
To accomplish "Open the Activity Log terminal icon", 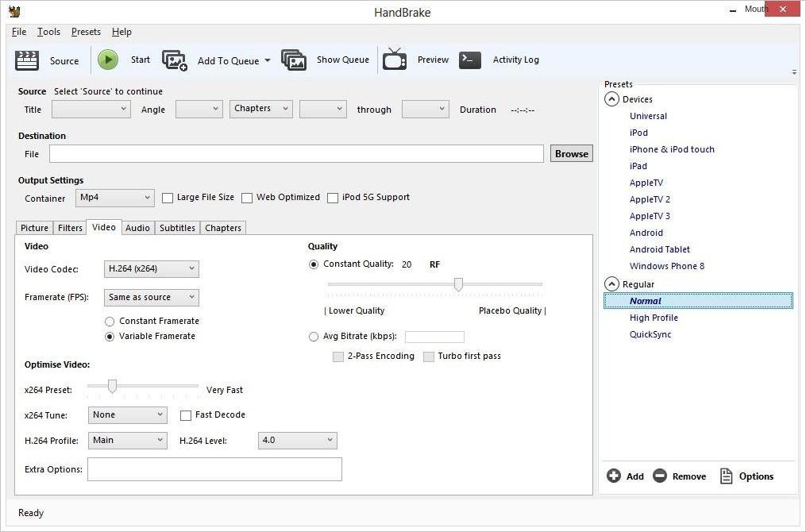I will (470, 60).
